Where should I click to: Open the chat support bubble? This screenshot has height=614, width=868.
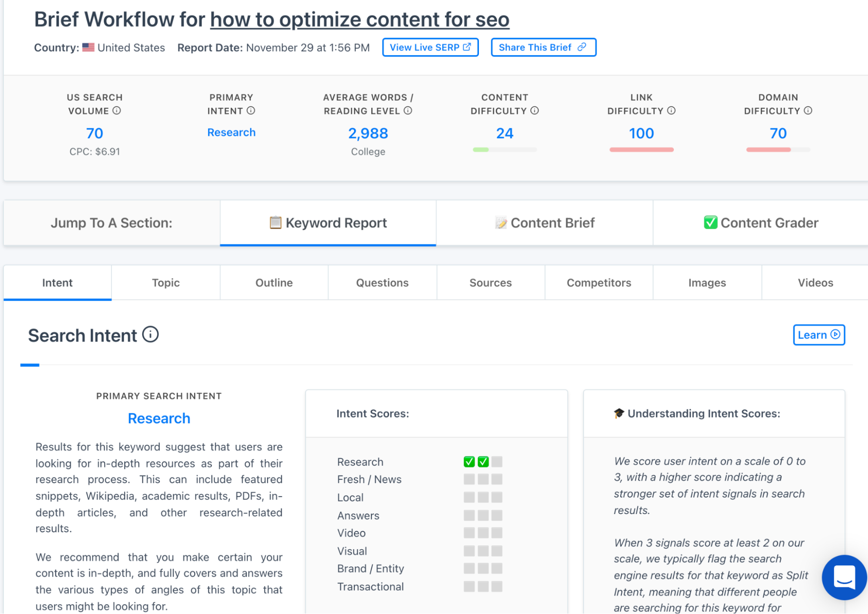[844, 577]
